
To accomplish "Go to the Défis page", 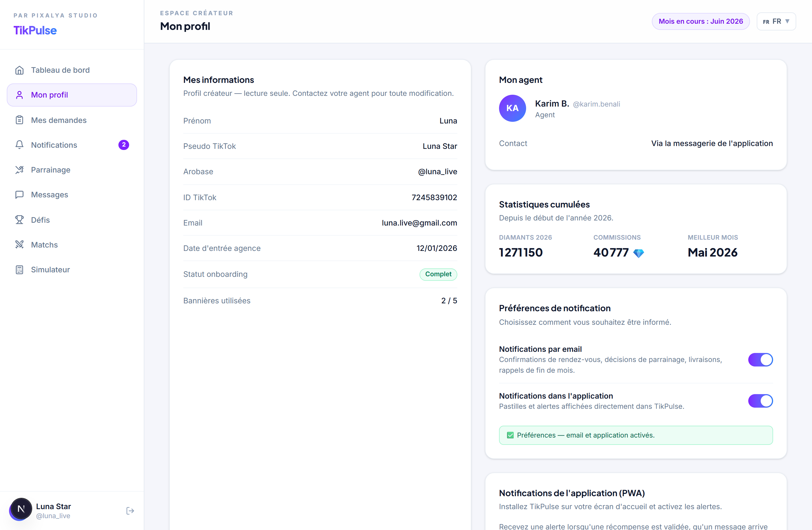I will point(72,220).
